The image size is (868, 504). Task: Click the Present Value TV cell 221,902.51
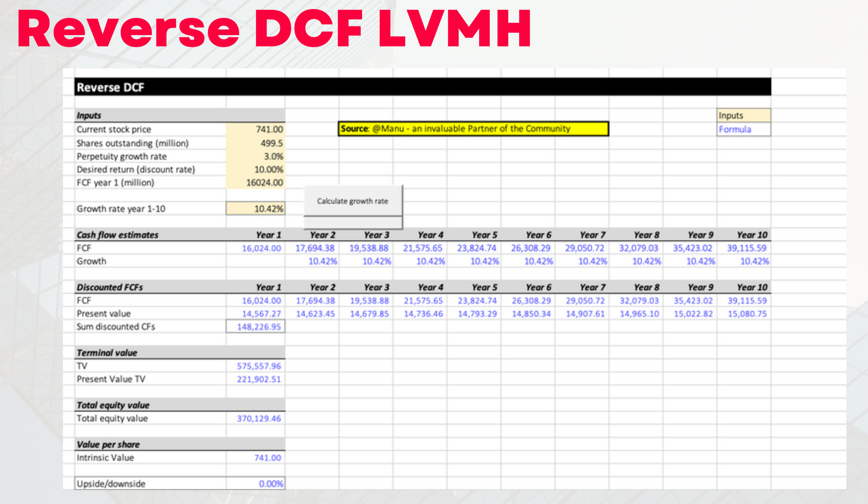255,379
